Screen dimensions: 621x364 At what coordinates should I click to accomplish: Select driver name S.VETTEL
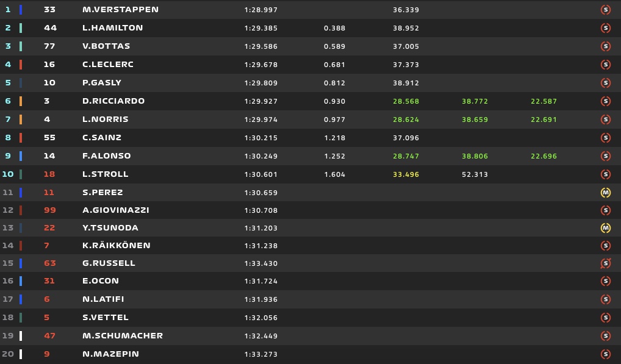(106, 318)
